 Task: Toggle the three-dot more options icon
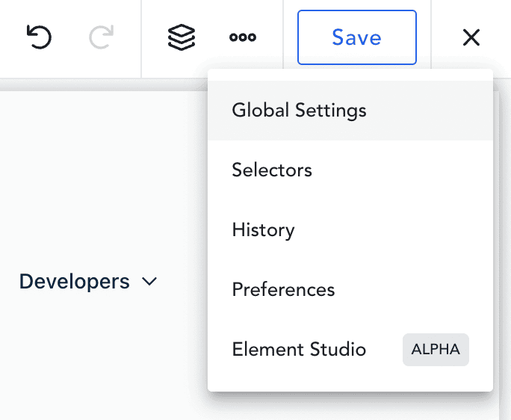[243, 37]
